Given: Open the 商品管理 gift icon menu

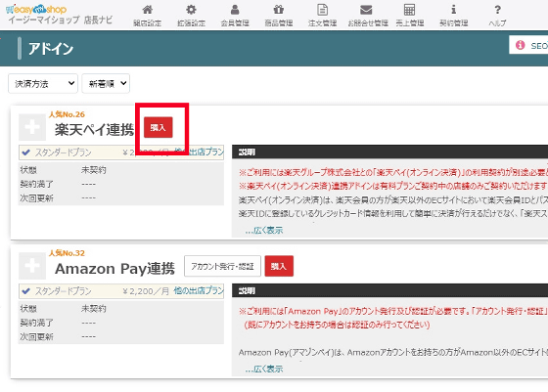Looking at the screenshot, I should [279, 16].
